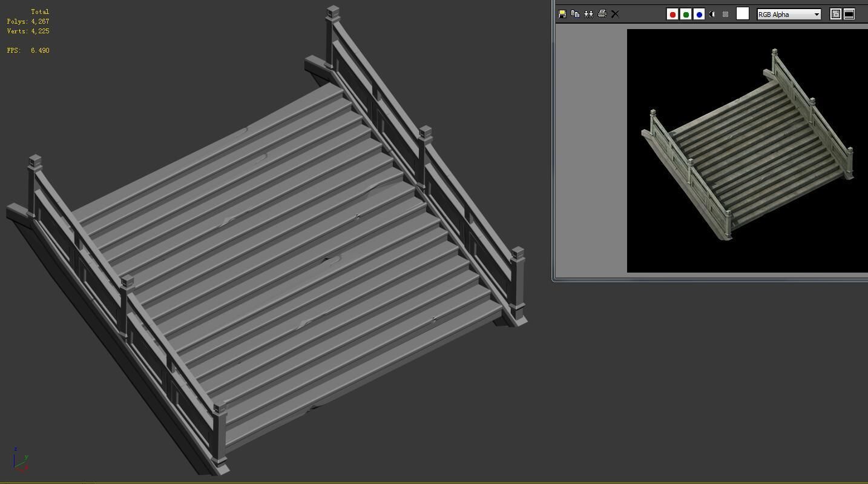
Task: Open the RGB Alpha channel dropdown
Action: click(x=789, y=14)
